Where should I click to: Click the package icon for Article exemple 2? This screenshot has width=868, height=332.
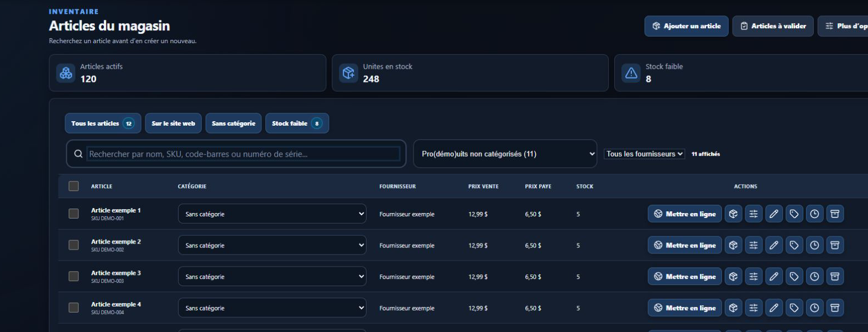(733, 245)
